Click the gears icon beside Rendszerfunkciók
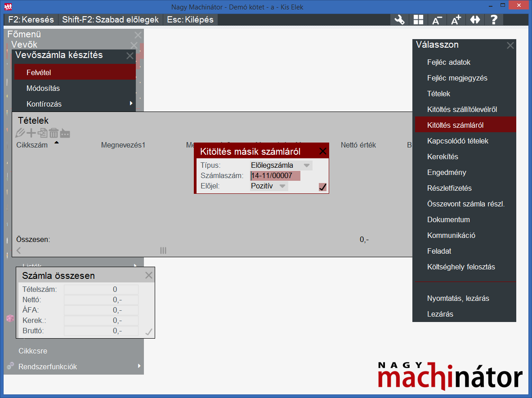This screenshot has height=398, width=532. coord(10,366)
